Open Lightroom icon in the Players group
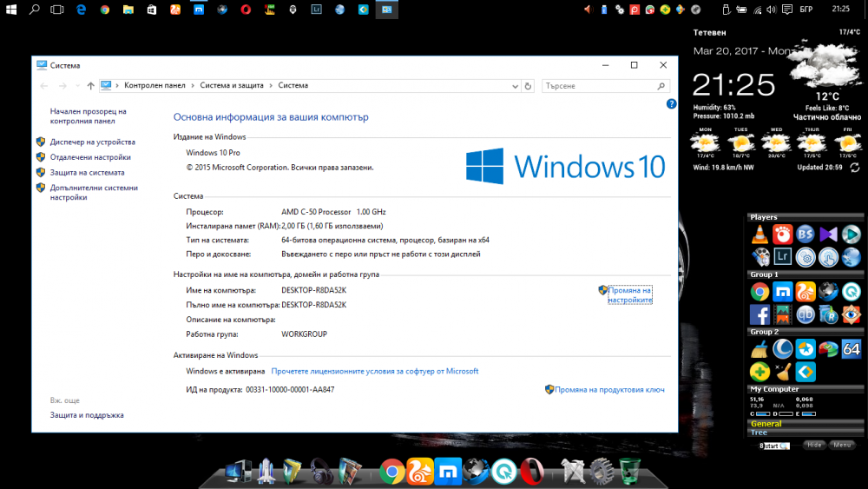 [782, 257]
